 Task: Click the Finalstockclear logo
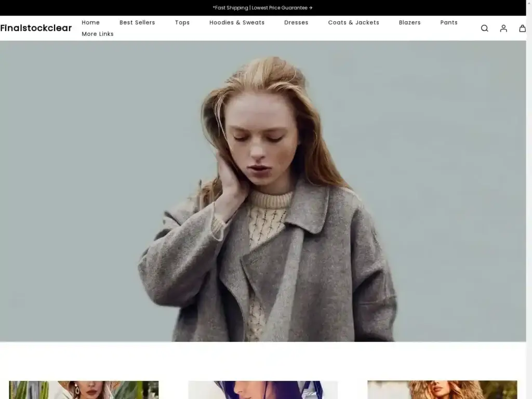[x=36, y=28]
